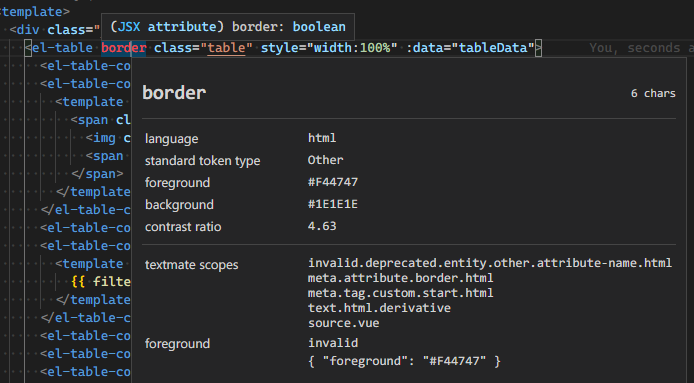Click the '</span>' closing tag line
The height and width of the screenshot is (383, 694).
(97, 174)
